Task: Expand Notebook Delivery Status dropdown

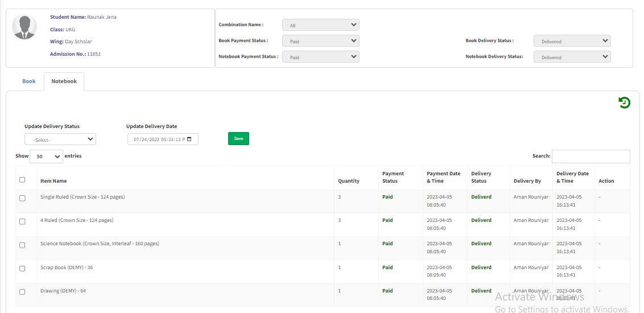Action: pyautogui.click(x=572, y=57)
